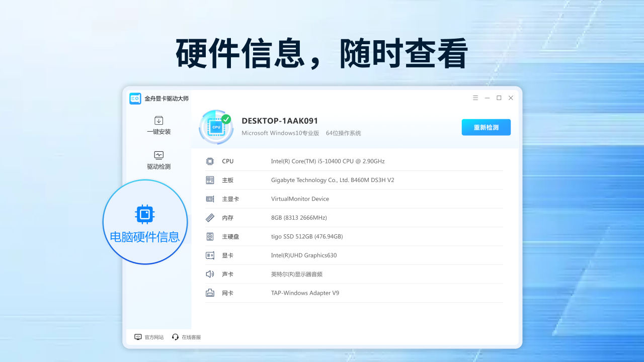Open the 官方网站 link
644x362 pixels.
149,337
